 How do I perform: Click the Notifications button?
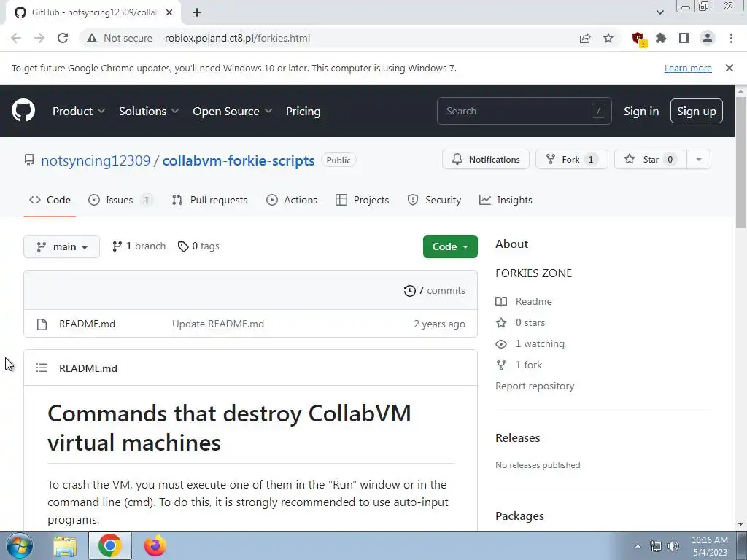tap(485, 160)
